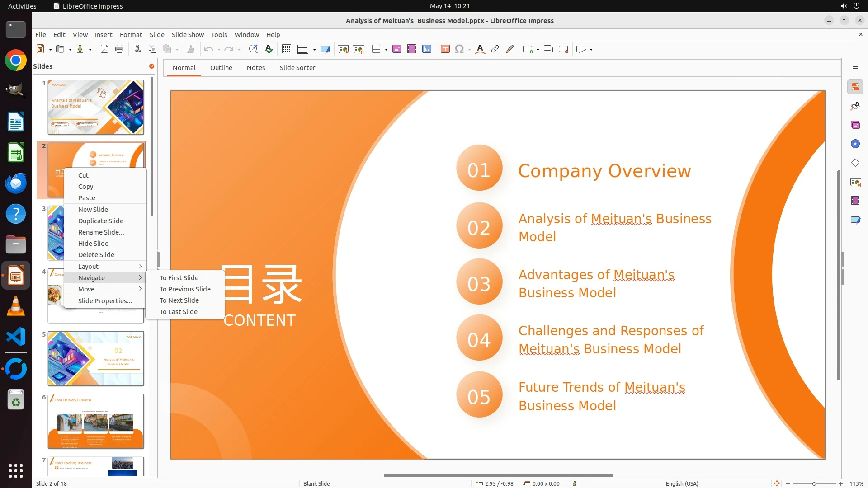Choose To Next Slide from submenu

click(x=179, y=300)
